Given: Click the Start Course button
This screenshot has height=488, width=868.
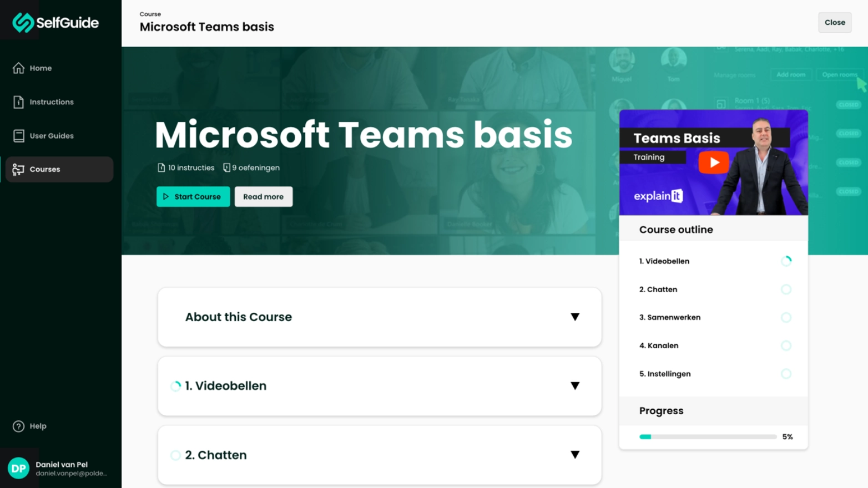Looking at the screenshot, I should (193, 197).
